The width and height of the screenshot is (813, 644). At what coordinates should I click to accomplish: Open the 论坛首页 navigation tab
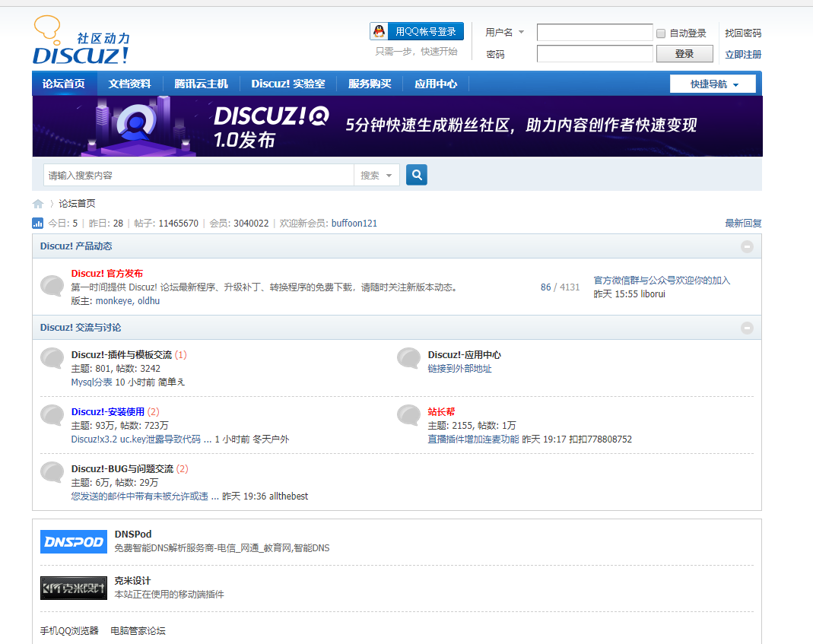coord(64,84)
